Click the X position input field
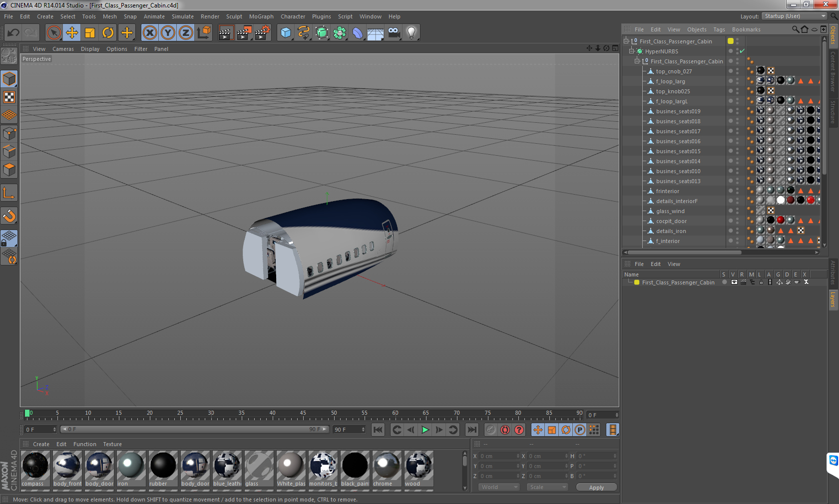The height and width of the screenshot is (504, 839). coord(499,456)
